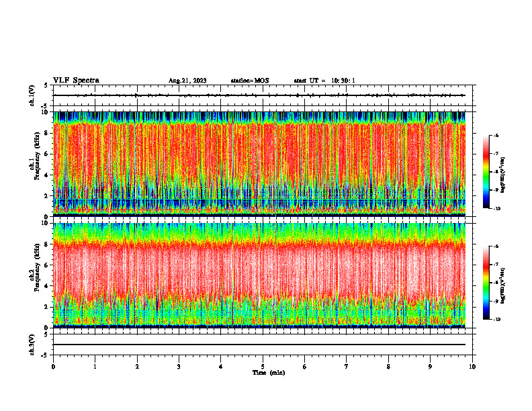Image resolution: width=532 pixels, height=411 pixels.
Task: Click the "-6" label on ch.2 colorbar
Action: pyautogui.click(x=496, y=246)
